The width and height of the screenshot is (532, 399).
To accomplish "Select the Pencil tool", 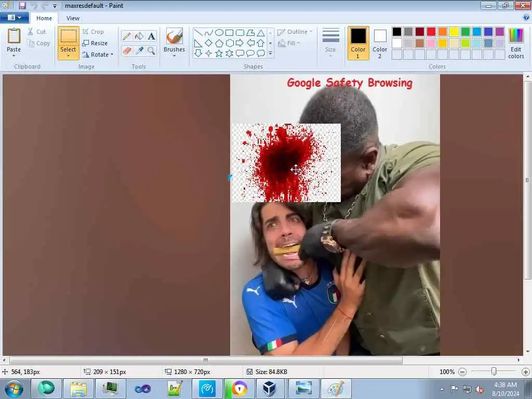I will pyautogui.click(x=127, y=36).
